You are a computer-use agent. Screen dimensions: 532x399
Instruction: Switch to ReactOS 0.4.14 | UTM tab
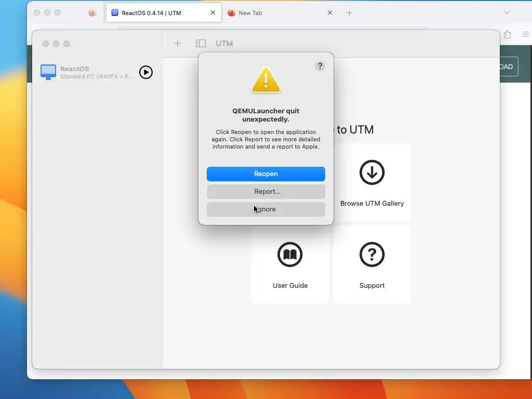point(164,13)
